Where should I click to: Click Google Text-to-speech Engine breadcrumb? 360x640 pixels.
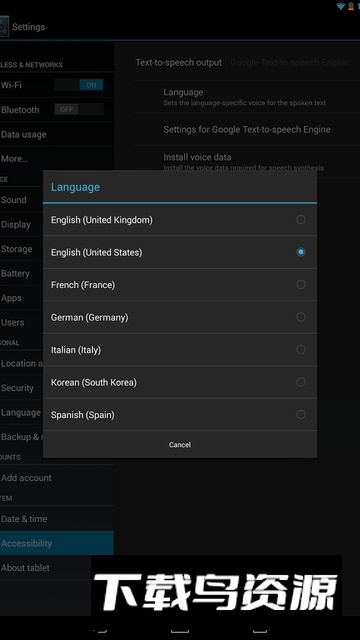tap(289, 62)
